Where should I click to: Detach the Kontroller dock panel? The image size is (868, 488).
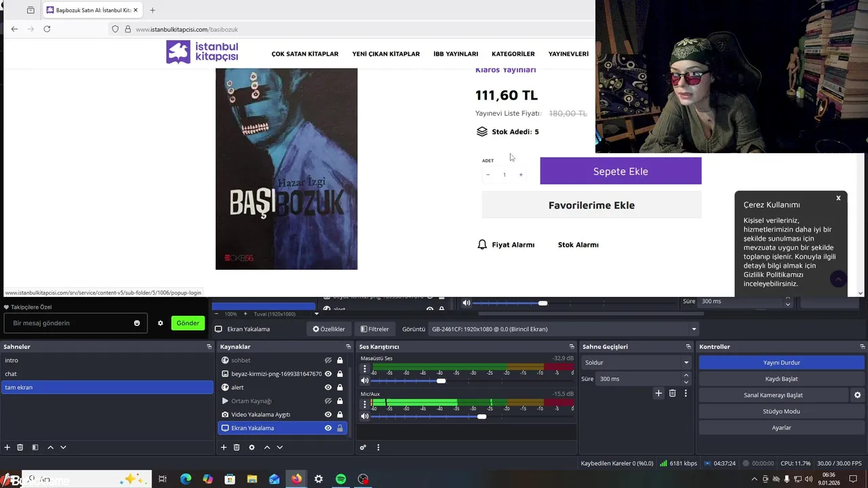click(862, 346)
